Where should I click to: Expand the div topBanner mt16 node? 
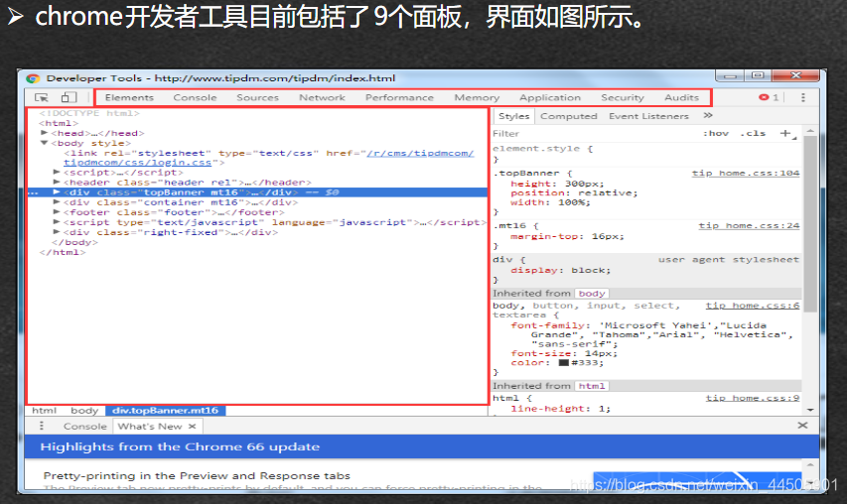coord(57,192)
